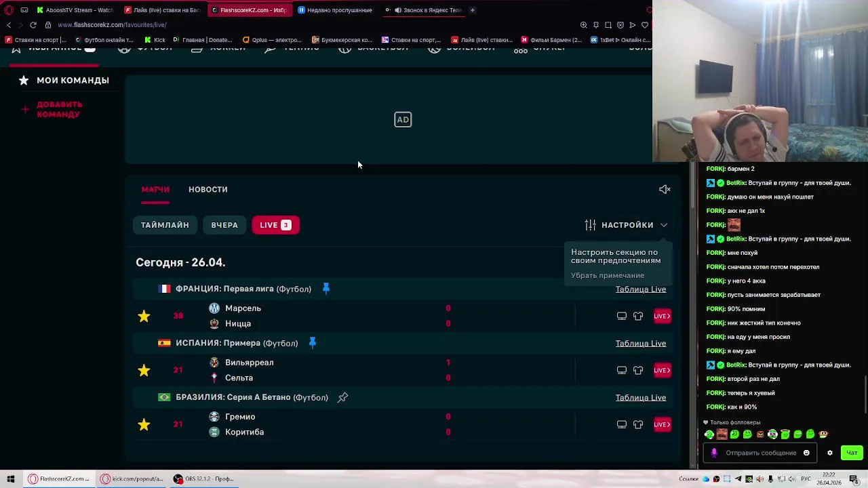The width and height of the screenshot is (868, 488).
Task: Click the Гремио team name
Action: [x=240, y=417]
